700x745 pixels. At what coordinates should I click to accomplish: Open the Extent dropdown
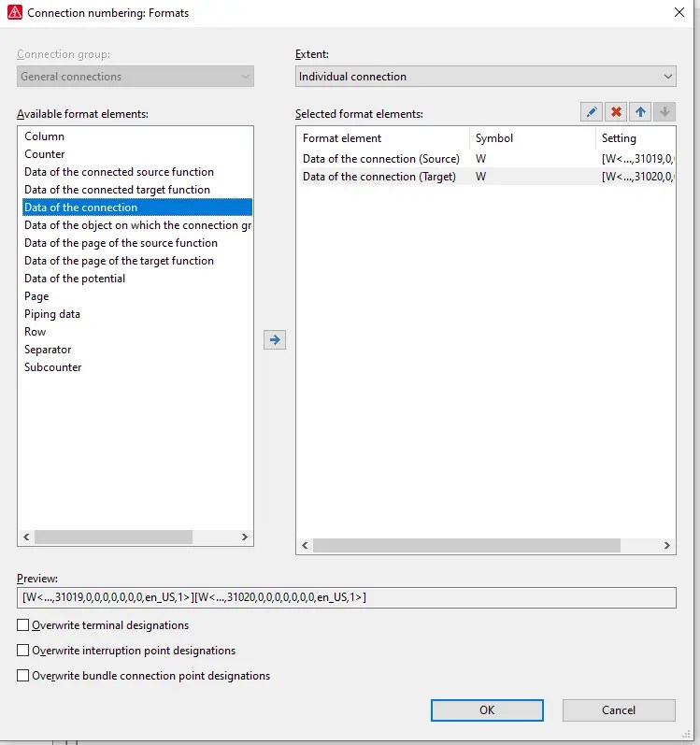click(x=485, y=77)
